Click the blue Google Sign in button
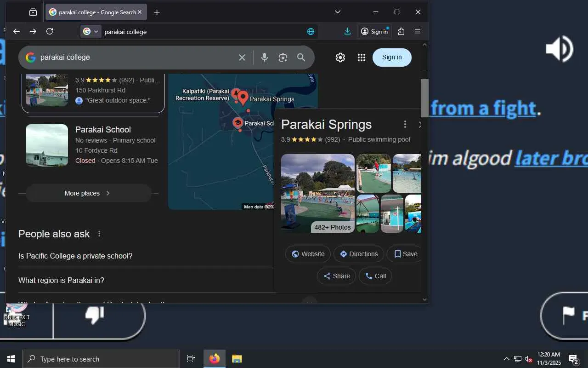The height and width of the screenshot is (368, 588). coord(392,57)
